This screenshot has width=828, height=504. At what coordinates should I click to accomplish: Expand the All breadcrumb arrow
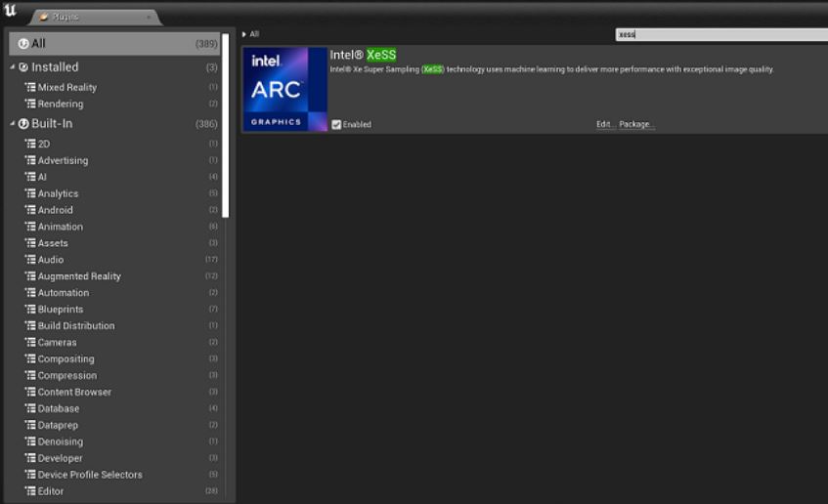[244, 34]
